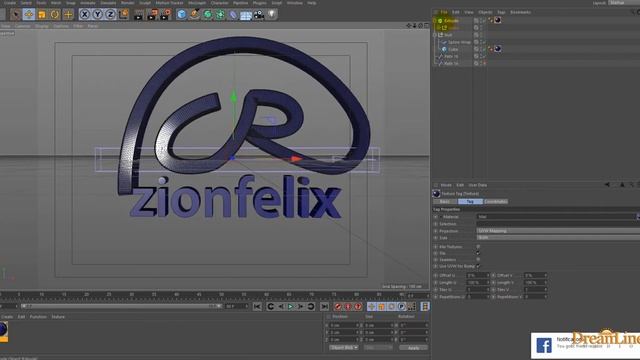Screen dimensions: 640x360
Task: Open the coordinate system icon after Z
Action: [124, 14]
